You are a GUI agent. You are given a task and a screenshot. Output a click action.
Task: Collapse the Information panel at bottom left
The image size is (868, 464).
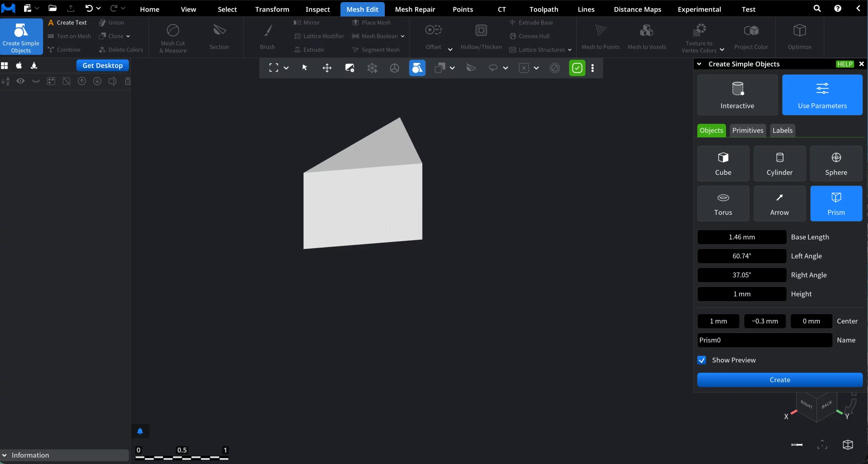(x=4, y=455)
